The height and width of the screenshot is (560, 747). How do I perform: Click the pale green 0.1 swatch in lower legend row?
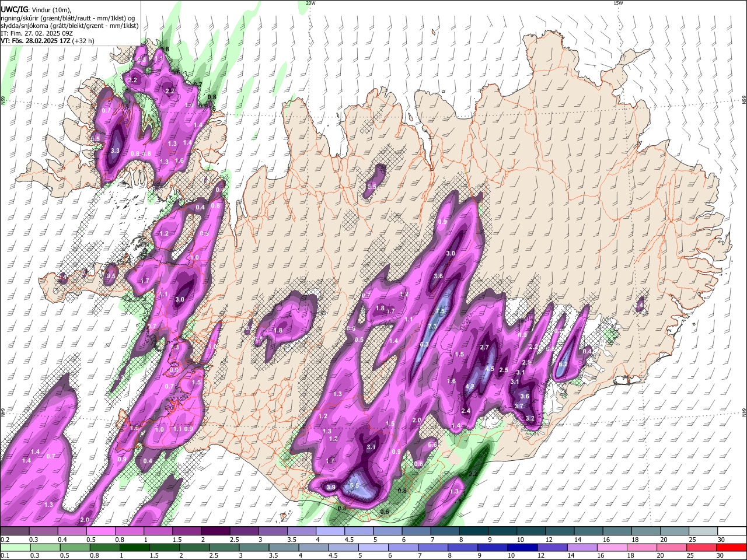[15, 547]
